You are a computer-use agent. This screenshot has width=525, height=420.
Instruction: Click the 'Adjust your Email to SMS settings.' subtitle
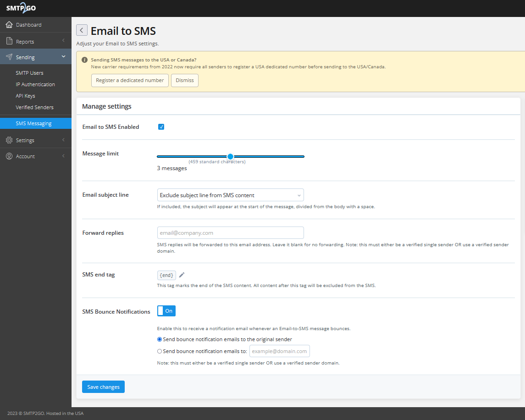117,44
